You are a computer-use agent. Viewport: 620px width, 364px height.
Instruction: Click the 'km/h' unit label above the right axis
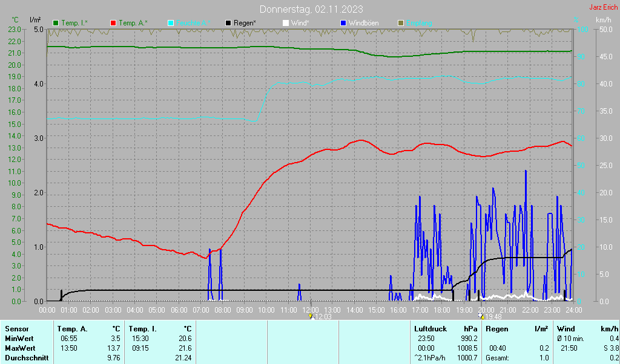604,20
